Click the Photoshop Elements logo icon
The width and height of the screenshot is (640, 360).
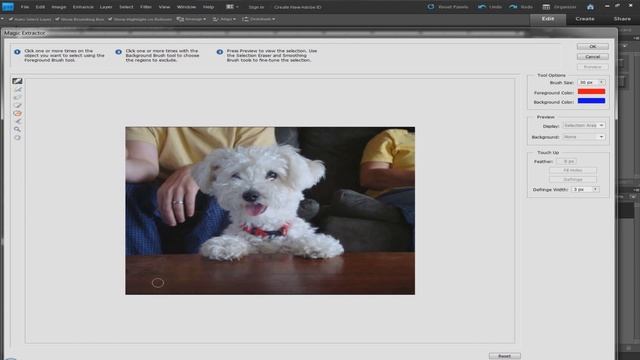8,7
